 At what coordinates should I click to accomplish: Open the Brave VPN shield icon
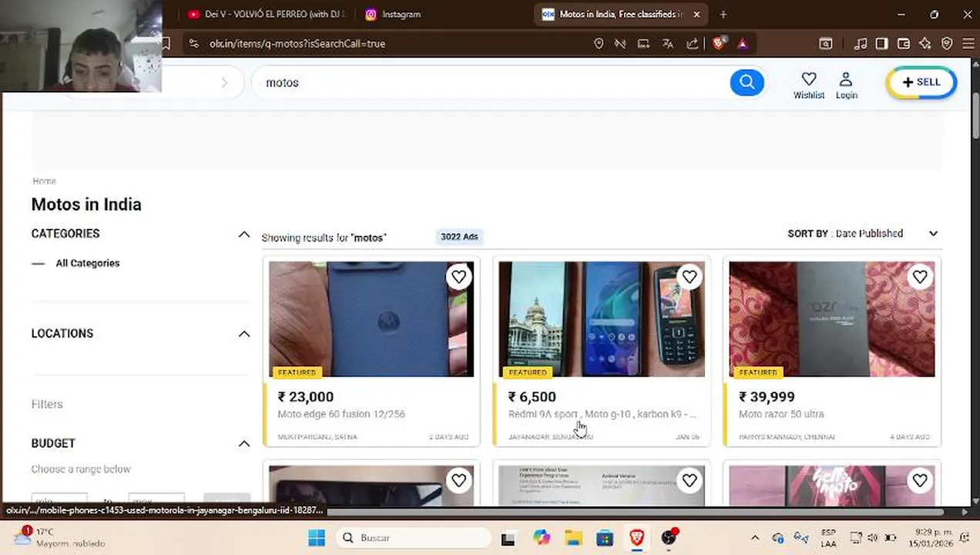point(947,44)
